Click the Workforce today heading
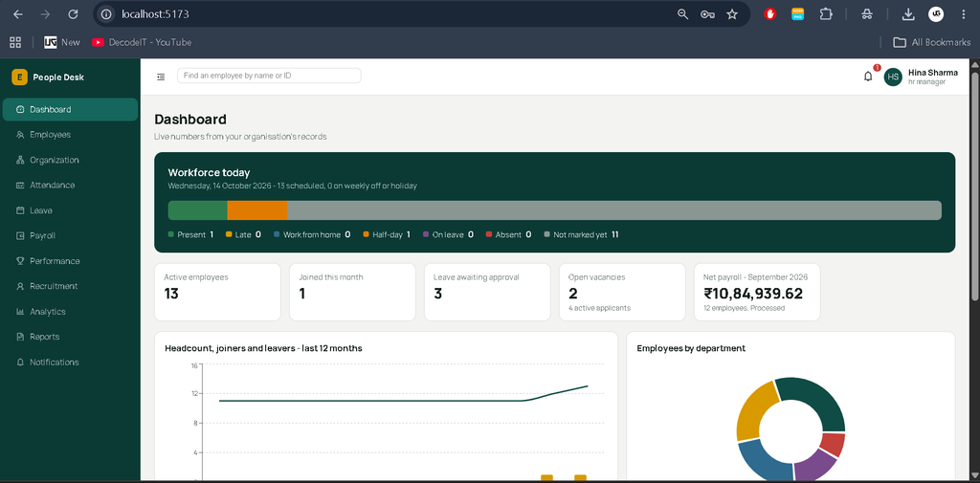 tap(209, 172)
